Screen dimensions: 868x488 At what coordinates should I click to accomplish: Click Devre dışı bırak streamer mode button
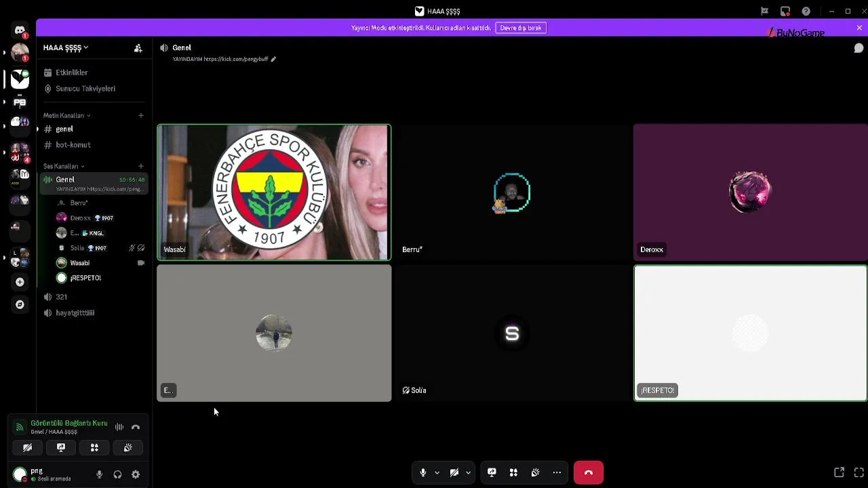tap(521, 28)
